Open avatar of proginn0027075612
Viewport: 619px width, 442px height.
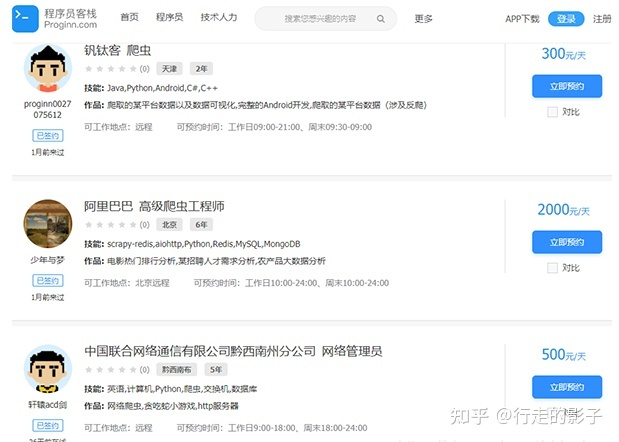click(x=48, y=68)
